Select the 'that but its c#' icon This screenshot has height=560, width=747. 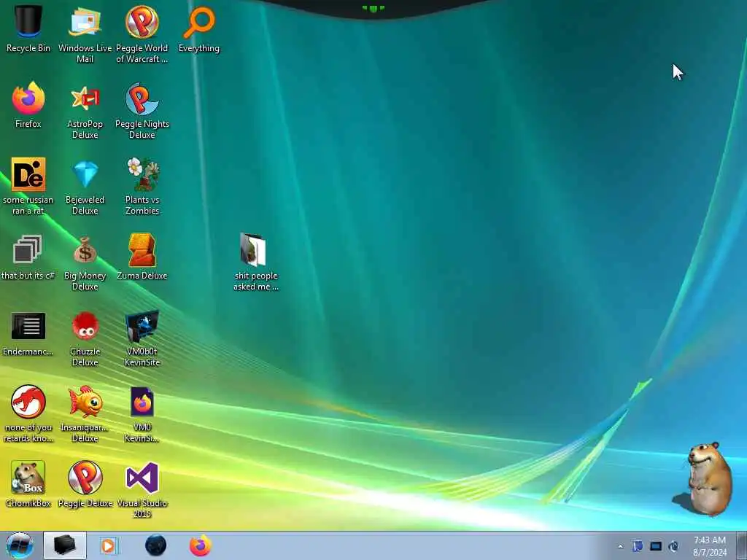click(x=28, y=257)
